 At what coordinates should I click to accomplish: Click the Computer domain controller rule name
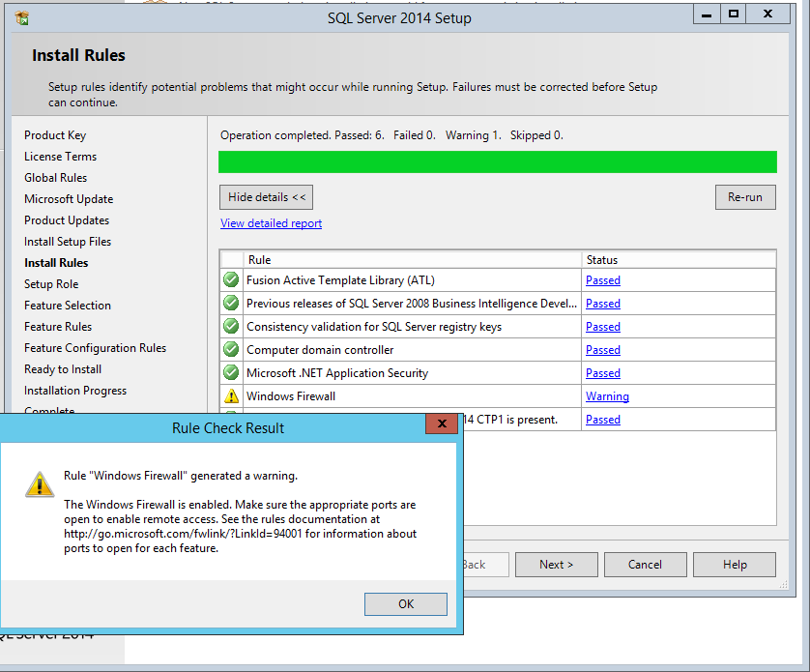[320, 350]
